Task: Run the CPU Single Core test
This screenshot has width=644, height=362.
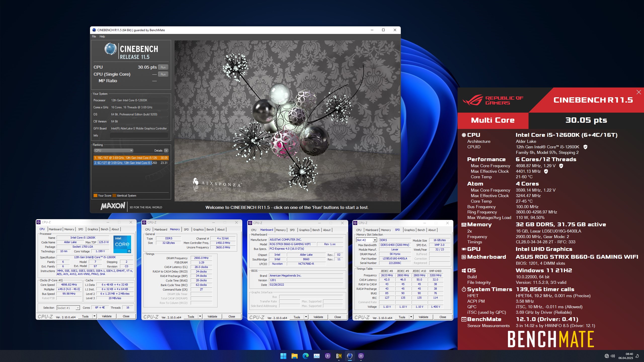Action: click(163, 74)
